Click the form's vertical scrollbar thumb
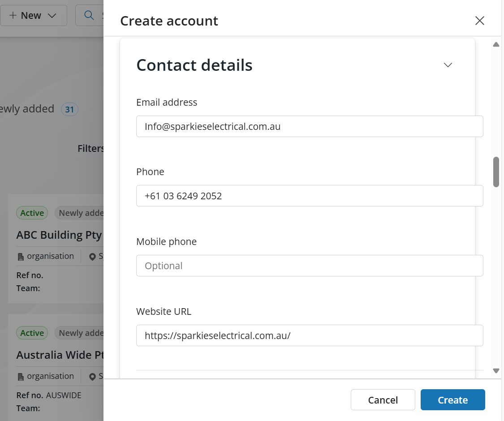 tap(496, 172)
